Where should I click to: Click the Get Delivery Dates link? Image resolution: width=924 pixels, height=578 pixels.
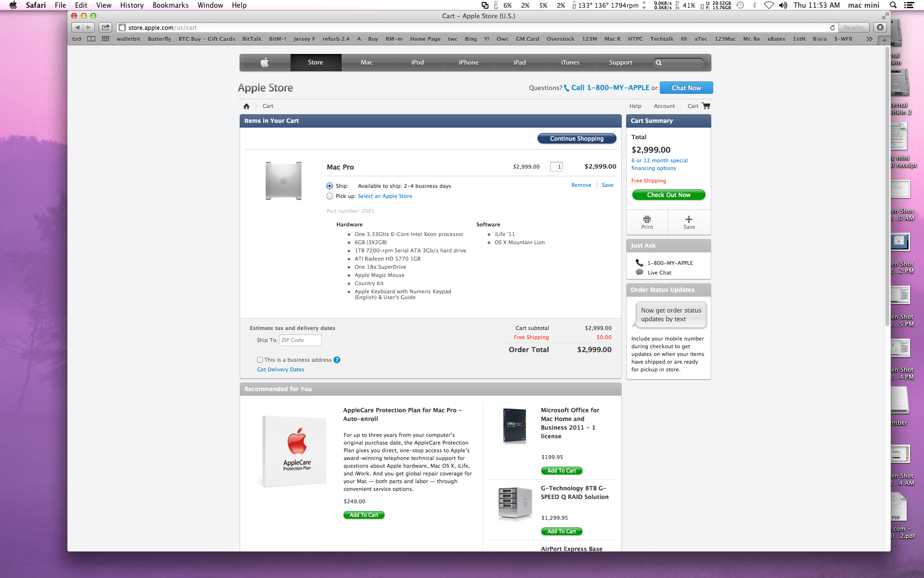pos(281,369)
